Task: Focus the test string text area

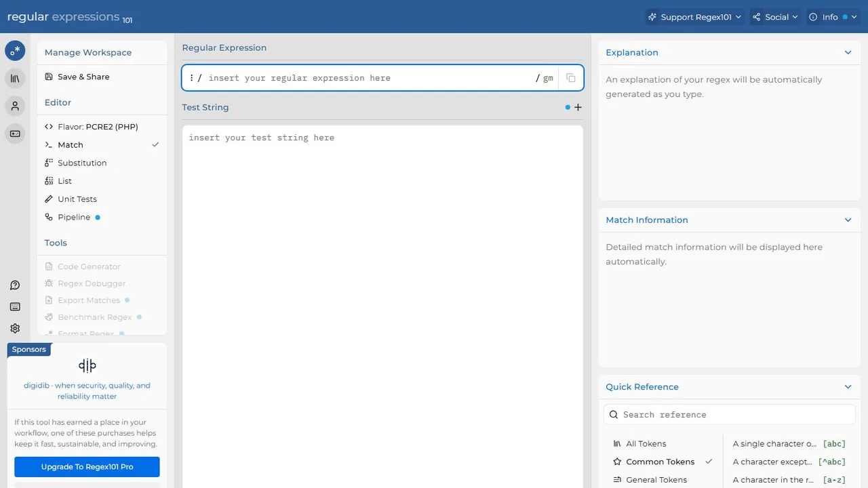Action: click(382, 306)
